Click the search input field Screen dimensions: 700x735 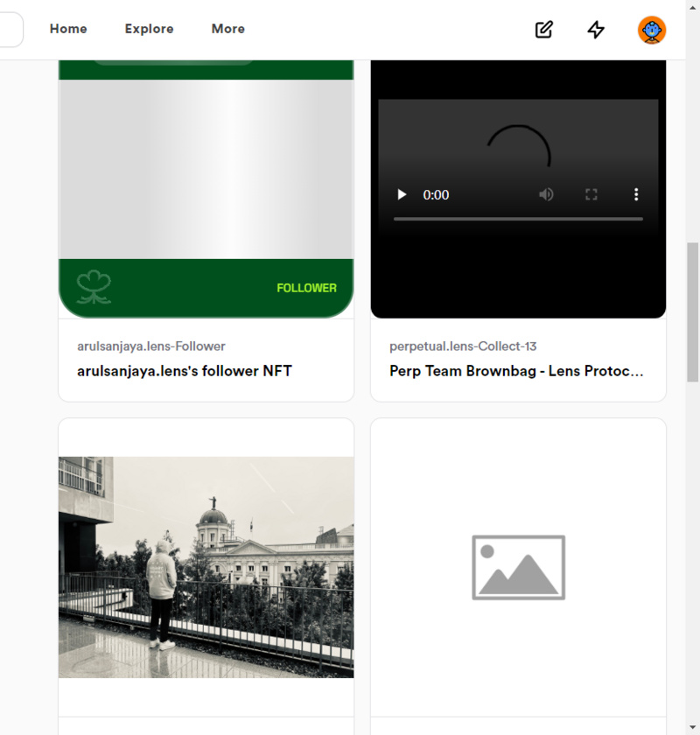point(10,29)
